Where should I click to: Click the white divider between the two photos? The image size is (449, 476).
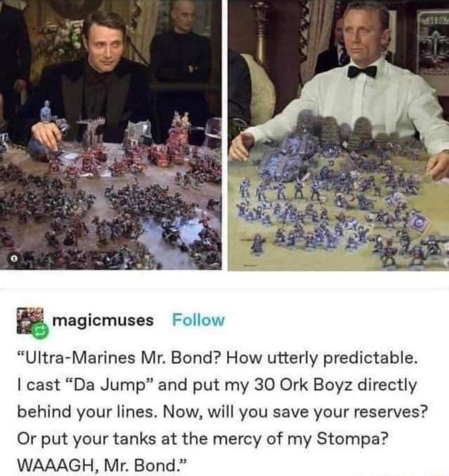225,135
